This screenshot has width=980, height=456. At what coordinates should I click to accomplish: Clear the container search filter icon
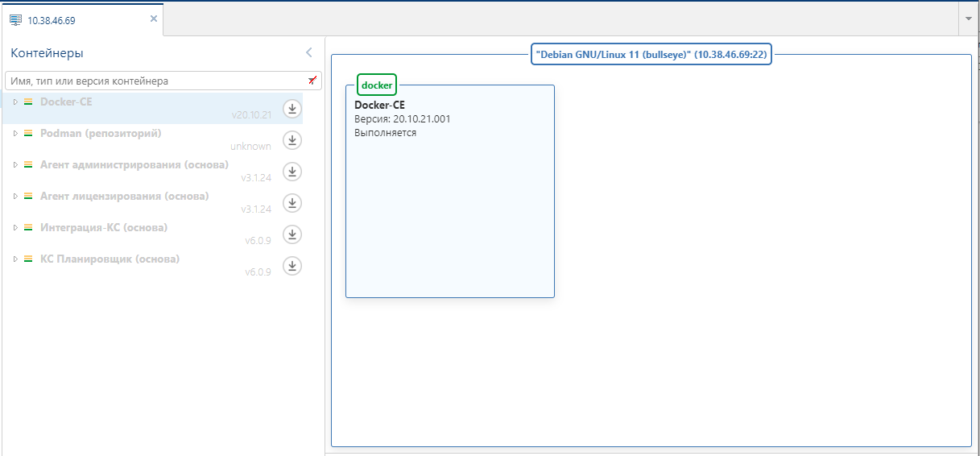pyautogui.click(x=312, y=81)
